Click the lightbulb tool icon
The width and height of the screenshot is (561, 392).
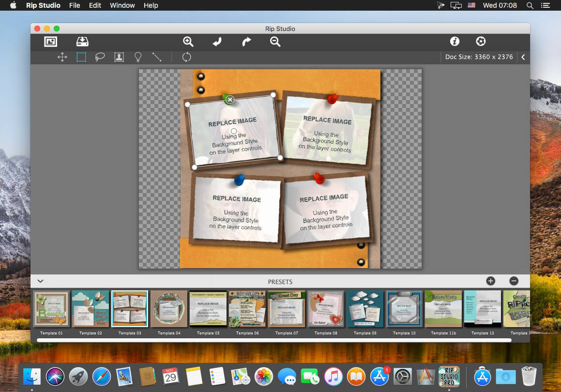coord(138,57)
